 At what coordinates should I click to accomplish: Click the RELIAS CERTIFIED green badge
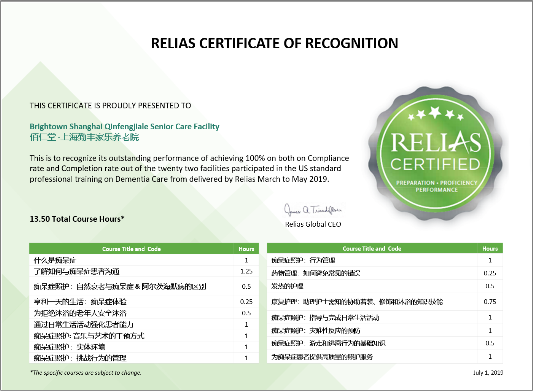coord(435,154)
